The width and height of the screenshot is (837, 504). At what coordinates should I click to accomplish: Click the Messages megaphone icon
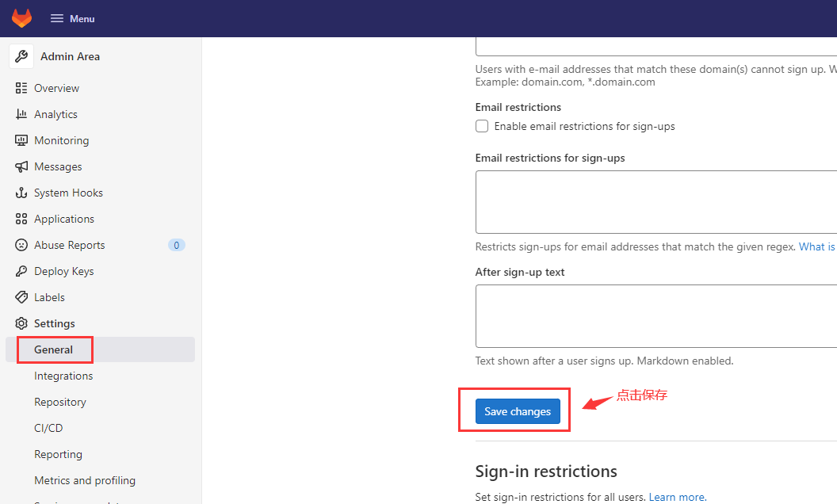point(21,166)
